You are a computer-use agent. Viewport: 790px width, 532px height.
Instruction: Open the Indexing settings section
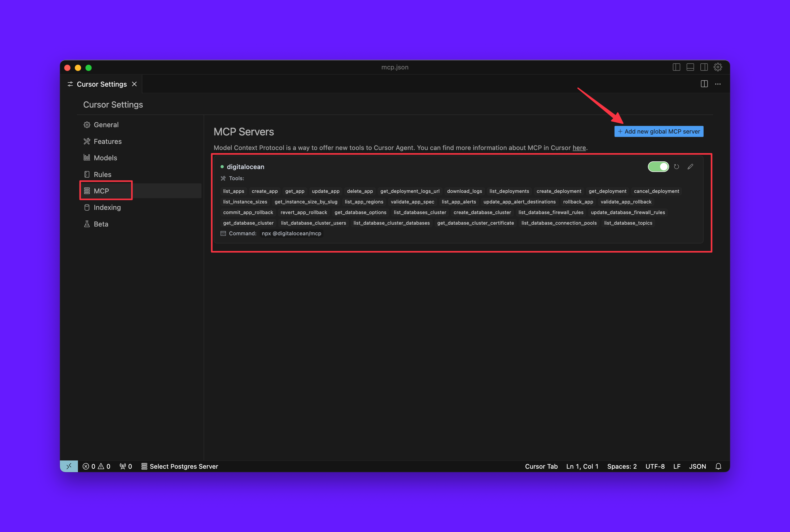(107, 207)
